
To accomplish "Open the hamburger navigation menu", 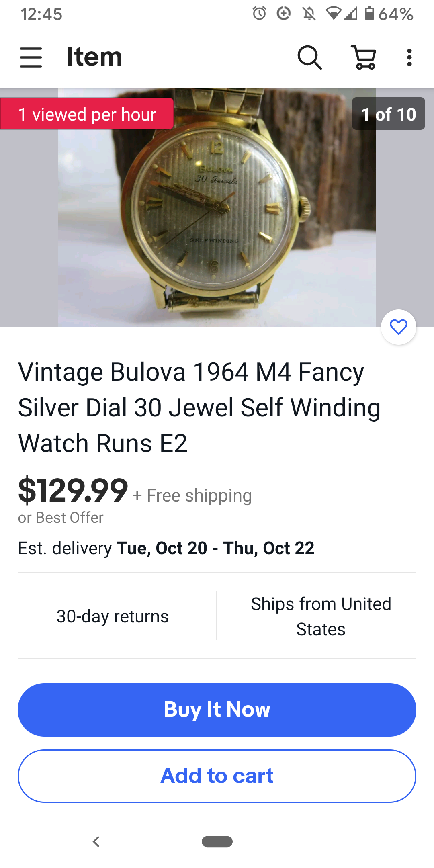I will (x=31, y=57).
